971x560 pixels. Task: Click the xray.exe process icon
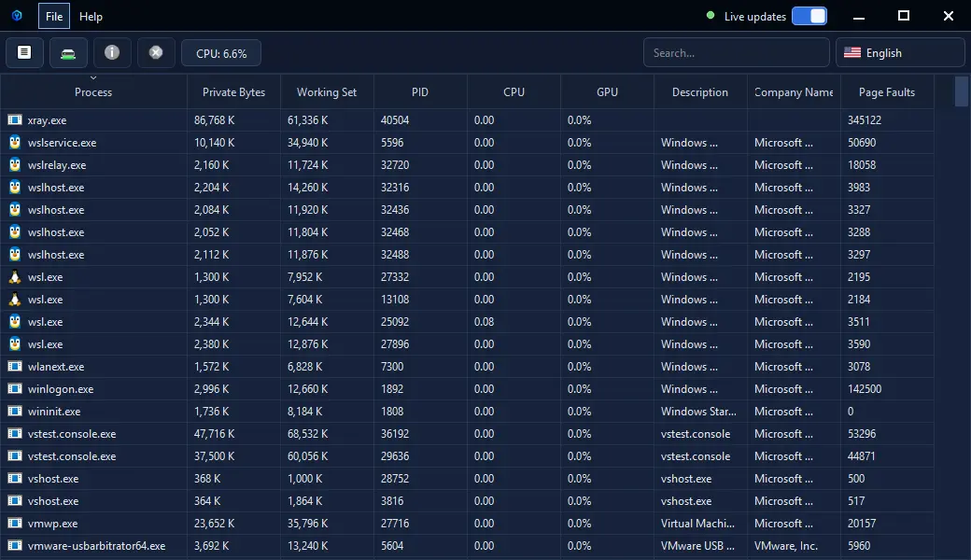(15, 120)
